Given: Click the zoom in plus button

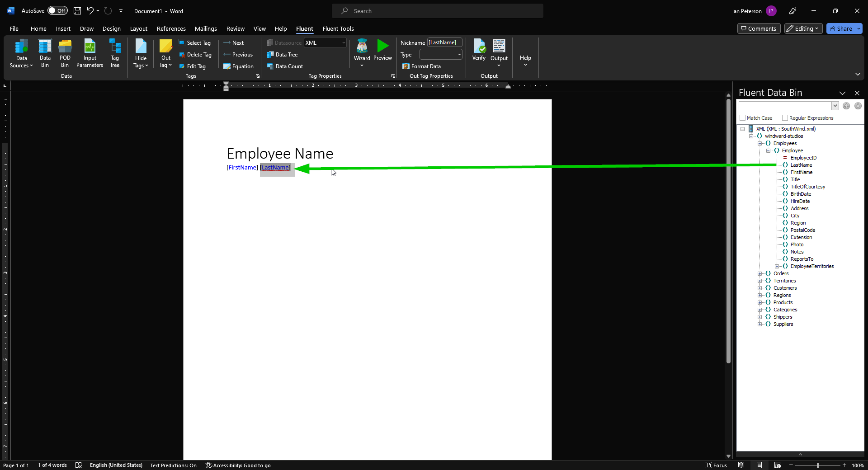Looking at the screenshot, I should (844, 465).
